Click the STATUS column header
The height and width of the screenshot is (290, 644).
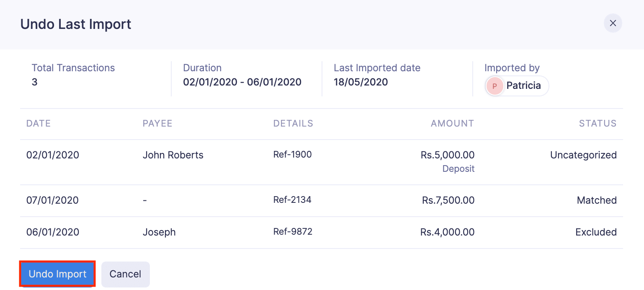point(598,124)
